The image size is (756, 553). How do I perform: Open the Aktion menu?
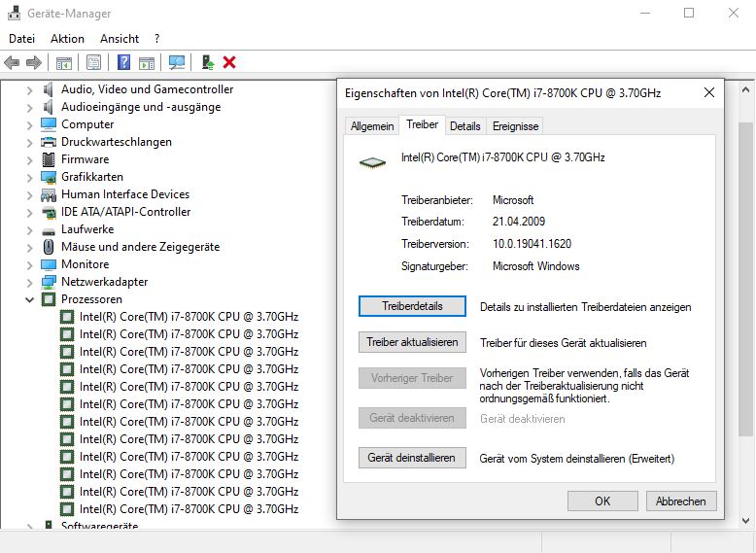(67, 39)
